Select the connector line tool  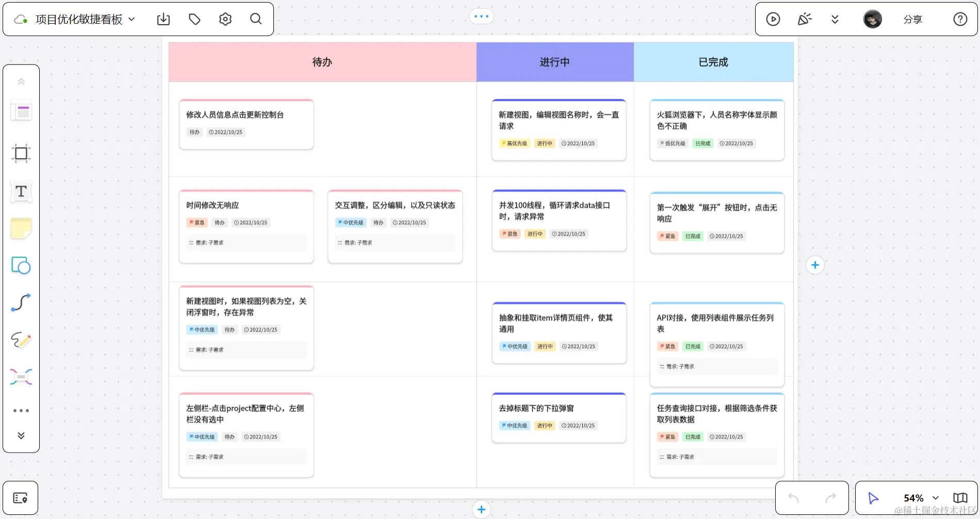click(21, 303)
